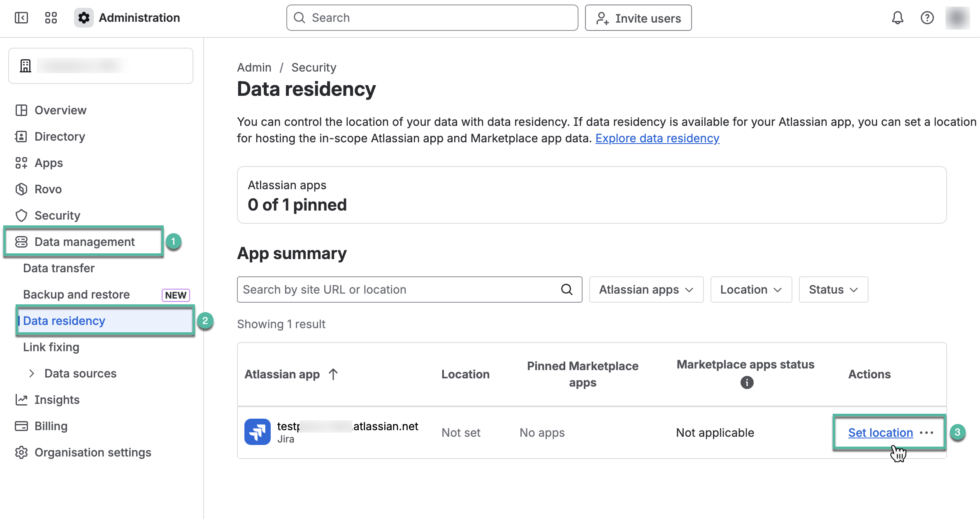Open Atlassian apps filter dropdown

click(646, 290)
